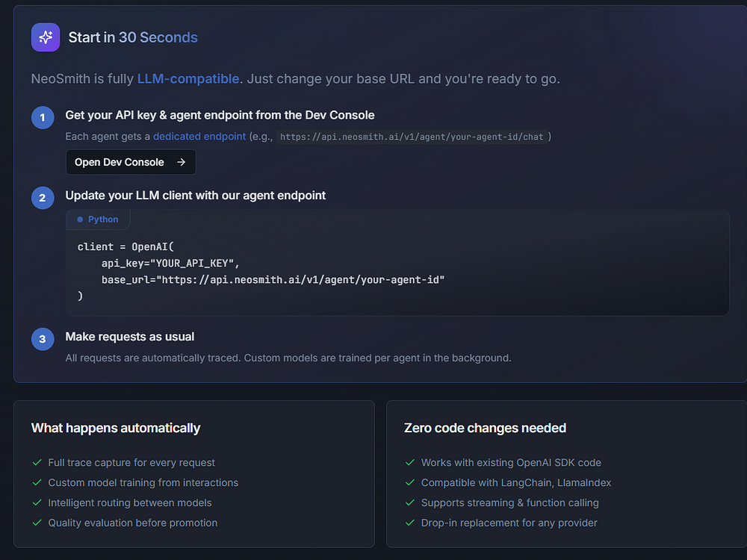Viewport: 747px width, 560px height.
Task: Click checkmark beside Supports streaming & function calling
Action: pyautogui.click(x=410, y=503)
